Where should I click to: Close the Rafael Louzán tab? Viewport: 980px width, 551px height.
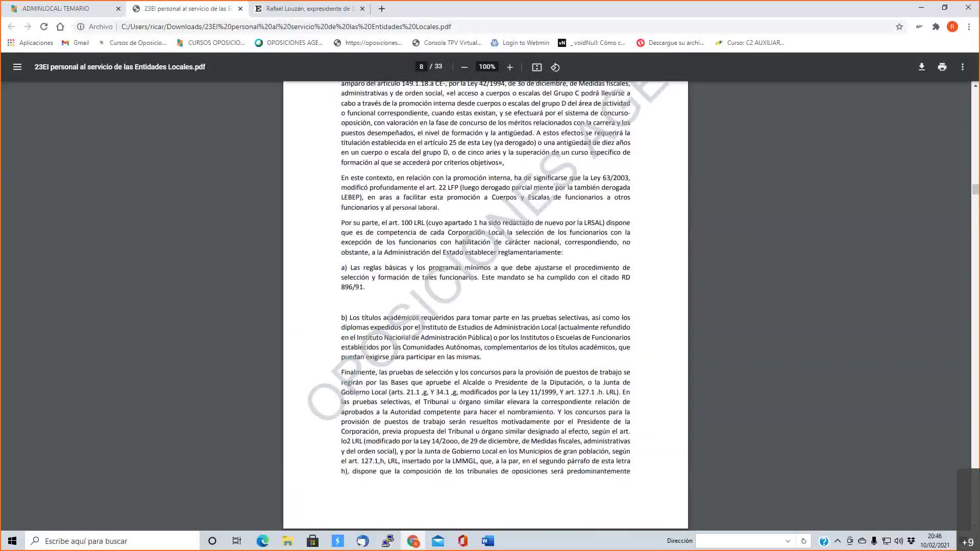pyautogui.click(x=362, y=9)
